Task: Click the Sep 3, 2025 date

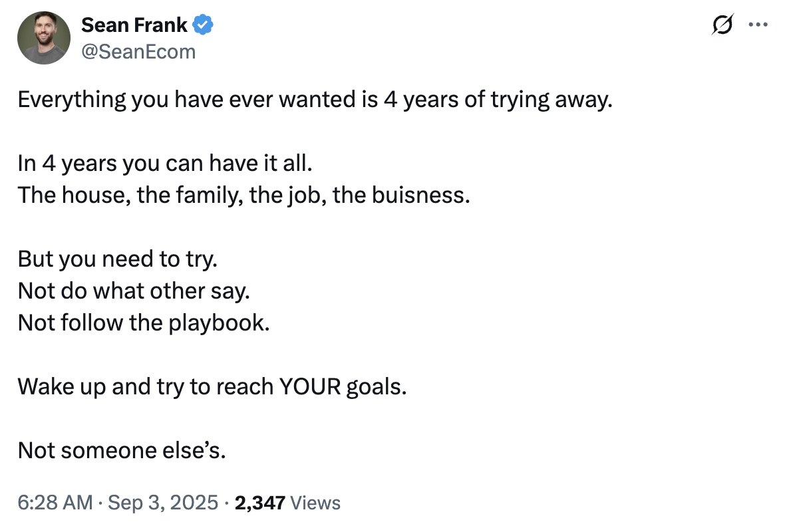Action: click(x=163, y=502)
